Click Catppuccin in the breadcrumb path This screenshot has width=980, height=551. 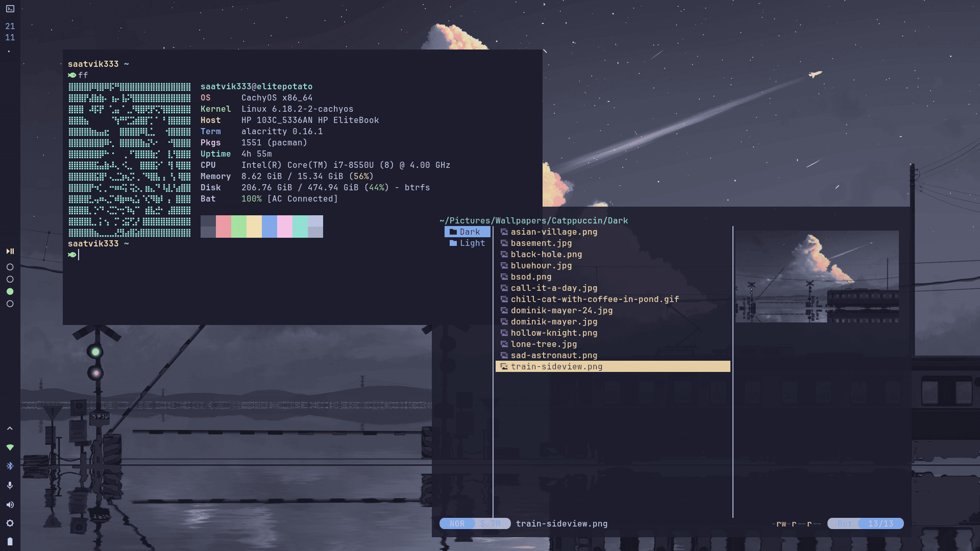pyautogui.click(x=579, y=220)
